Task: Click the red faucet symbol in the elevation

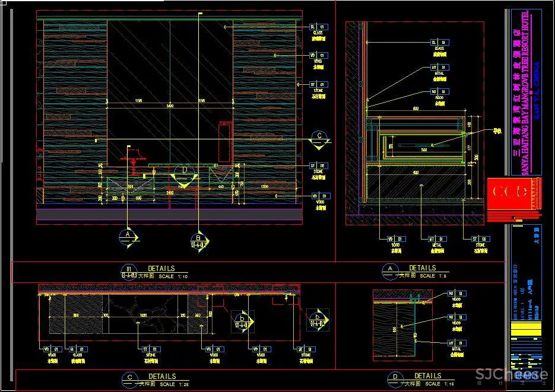Action: tap(135, 159)
